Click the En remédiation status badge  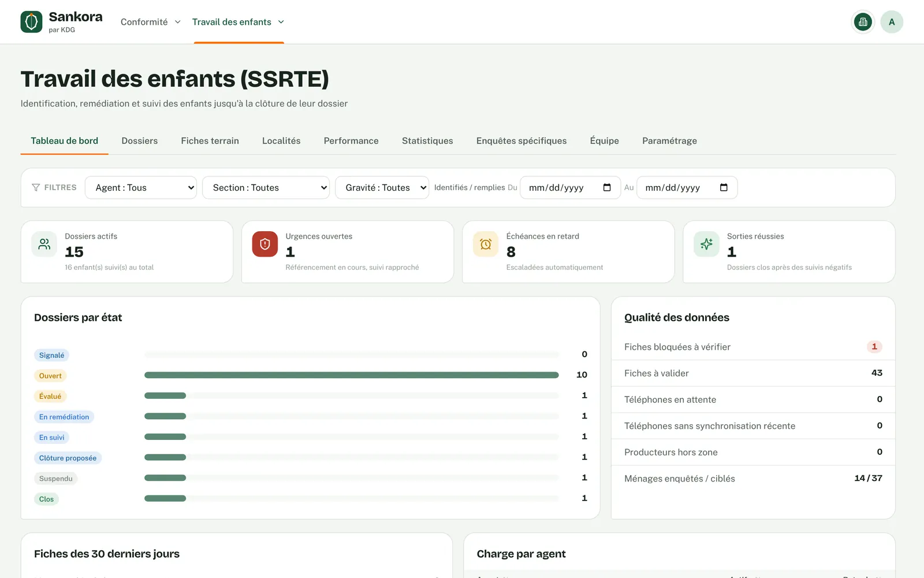point(64,417)
